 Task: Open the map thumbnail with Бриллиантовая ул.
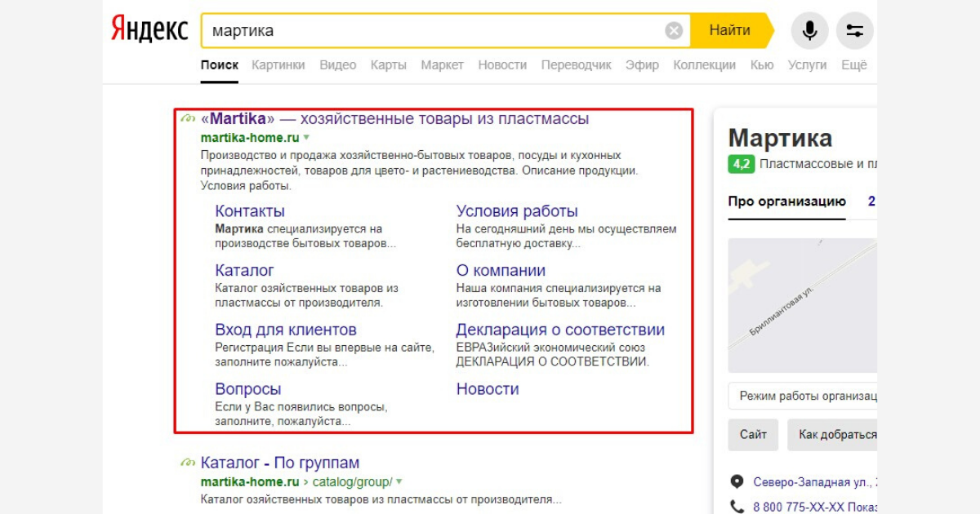(x=803, y=306)
